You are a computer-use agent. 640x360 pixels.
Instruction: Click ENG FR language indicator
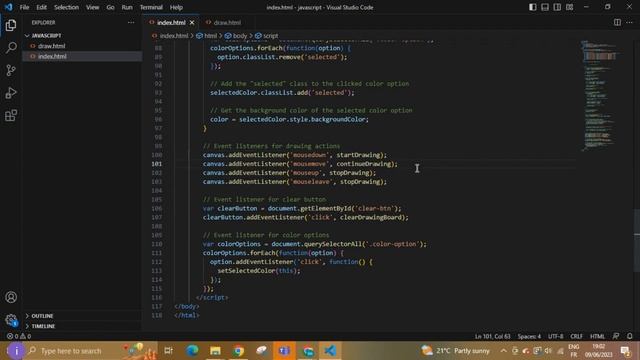click(573, 351)
